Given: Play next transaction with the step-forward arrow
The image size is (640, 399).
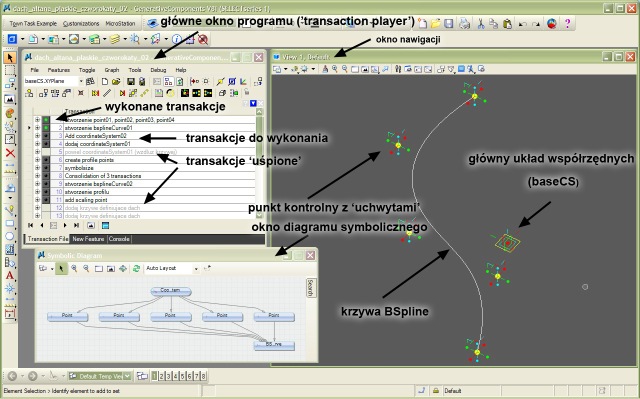Looking at the screenshot, I should coord(65,225).
